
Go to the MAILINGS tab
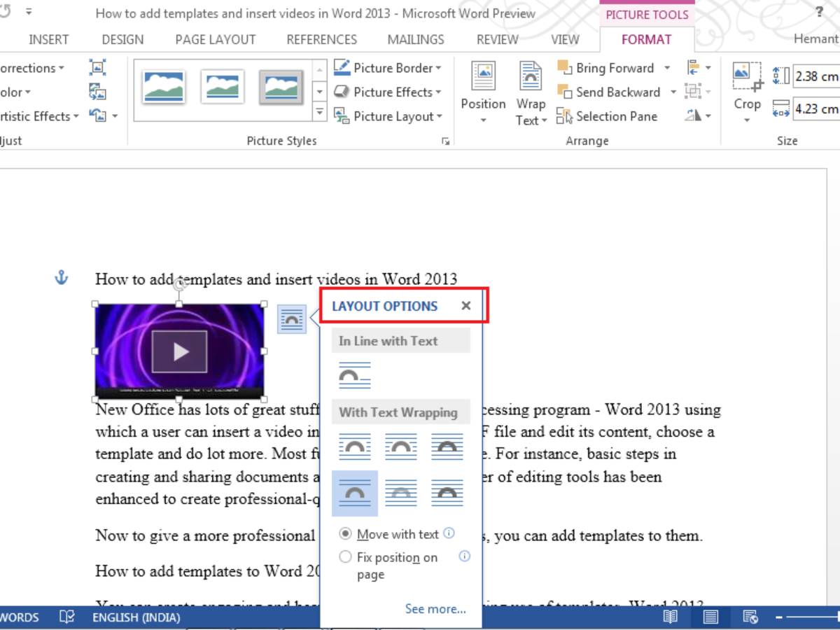[416, 40]
